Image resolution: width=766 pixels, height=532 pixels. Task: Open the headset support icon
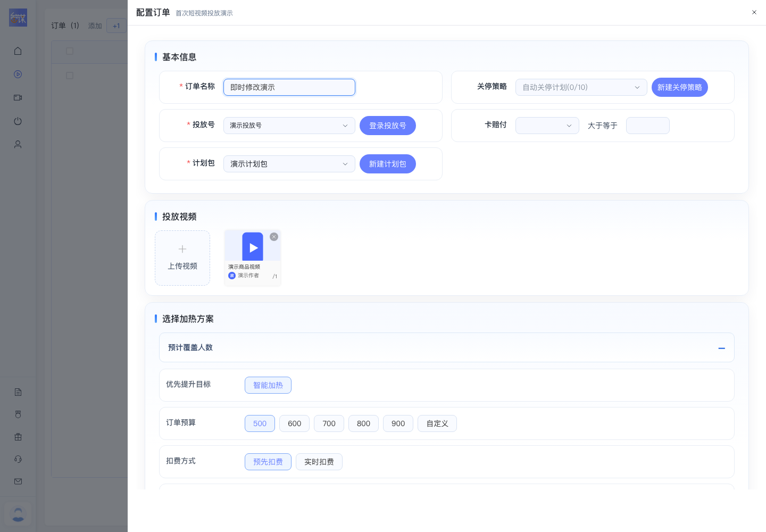pyautogui.click(x=18, y=459)
